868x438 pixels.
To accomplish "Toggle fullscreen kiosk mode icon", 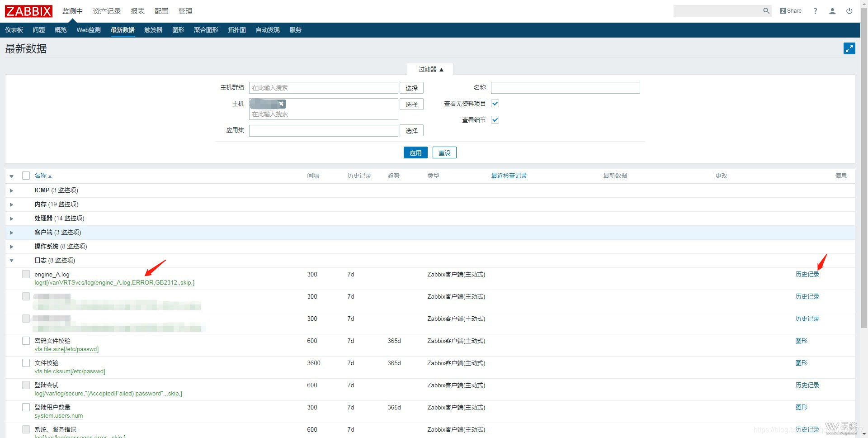I will pos(849,48).
